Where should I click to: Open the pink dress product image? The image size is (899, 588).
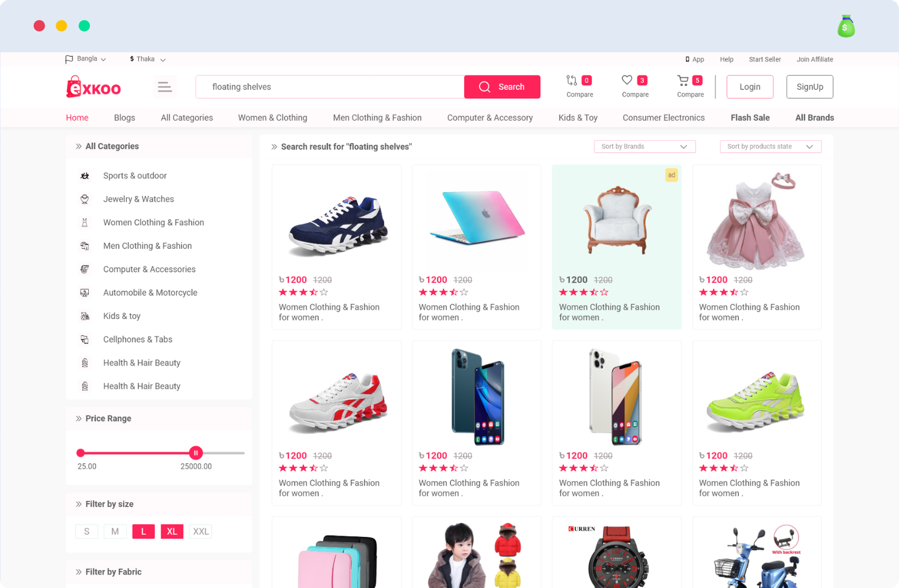click(756, 220)
